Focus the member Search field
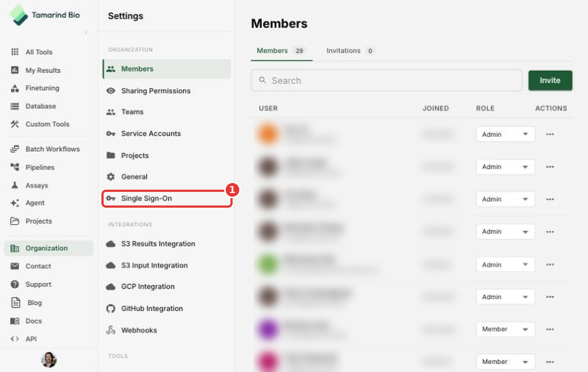This screenshot has width=588, height=372. [x=387, y=81]
